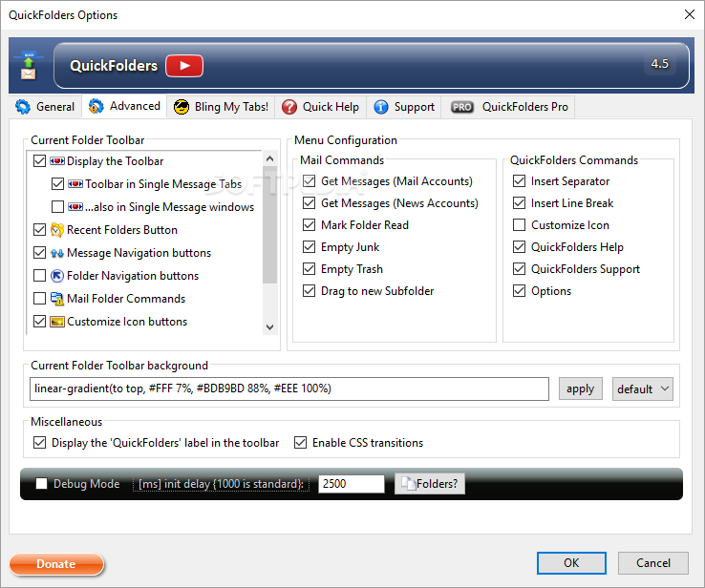The height and width of the screenshot is (588, 705).
Task: Switch to QuickFolders Pro tab
Action: click(x=508, y=107)
